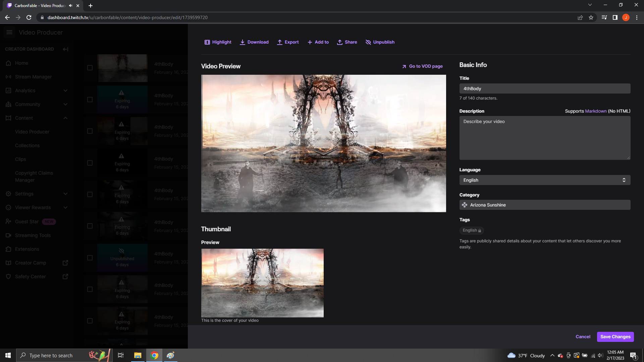Bookmark this page with star icon
644x362 pixels.
(591, 17)
